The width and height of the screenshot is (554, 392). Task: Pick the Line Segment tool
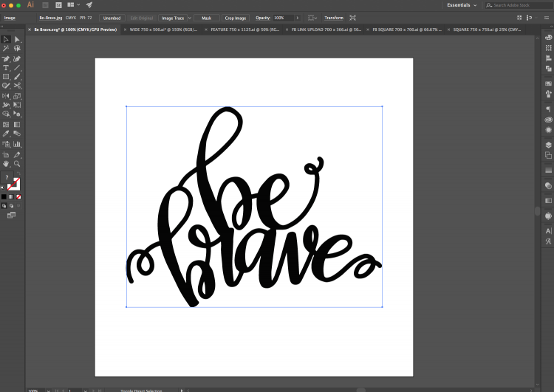tap(17, 67)
